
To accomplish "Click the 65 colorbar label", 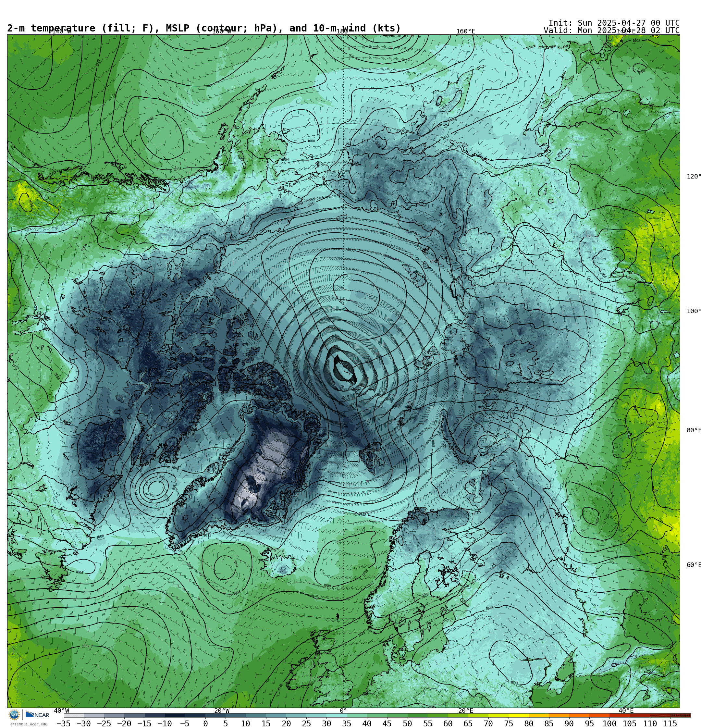I will (468, 723).
